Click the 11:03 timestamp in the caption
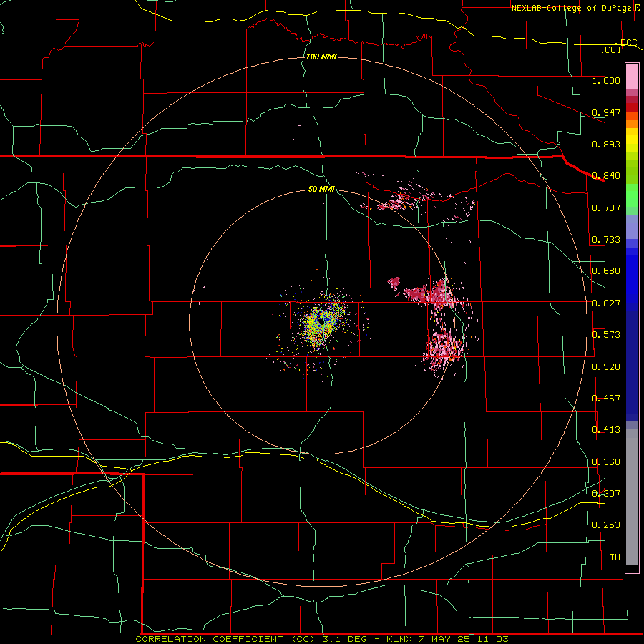The image size is (644, 644). click(492, 639)
